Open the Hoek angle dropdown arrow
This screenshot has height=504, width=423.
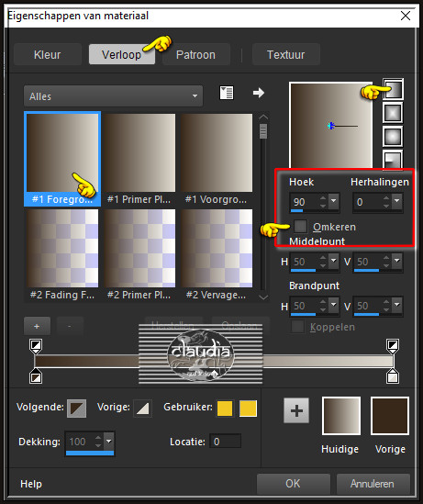pyautogui.click(x=334, y=201)
